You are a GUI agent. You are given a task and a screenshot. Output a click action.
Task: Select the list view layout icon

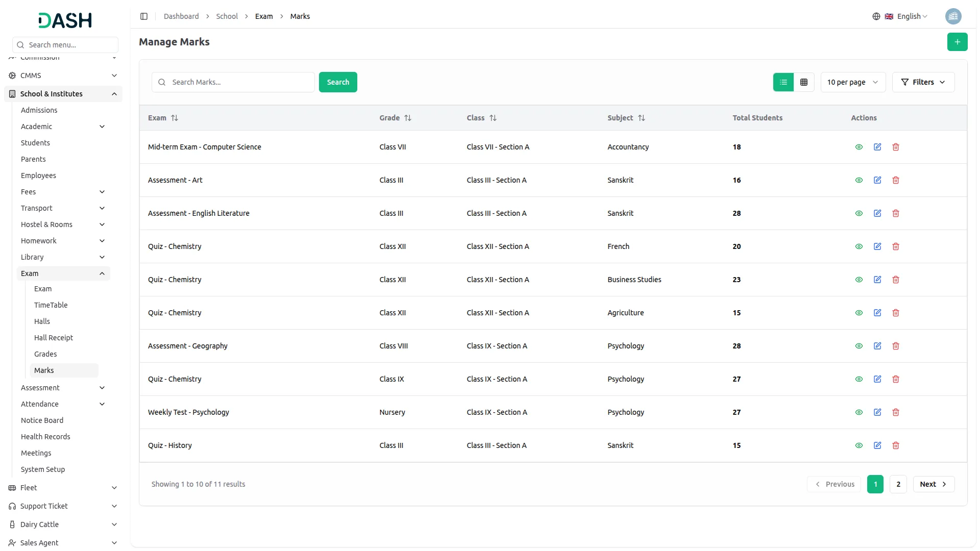pyautogui.click(x=783, y=82)
